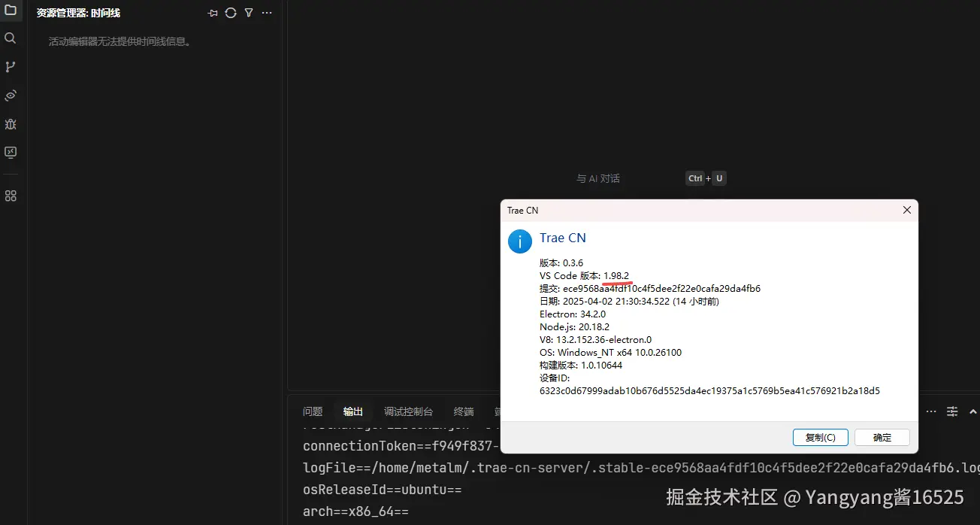
Task: Confirm the dialog with 确定
Action: point(882,437)
